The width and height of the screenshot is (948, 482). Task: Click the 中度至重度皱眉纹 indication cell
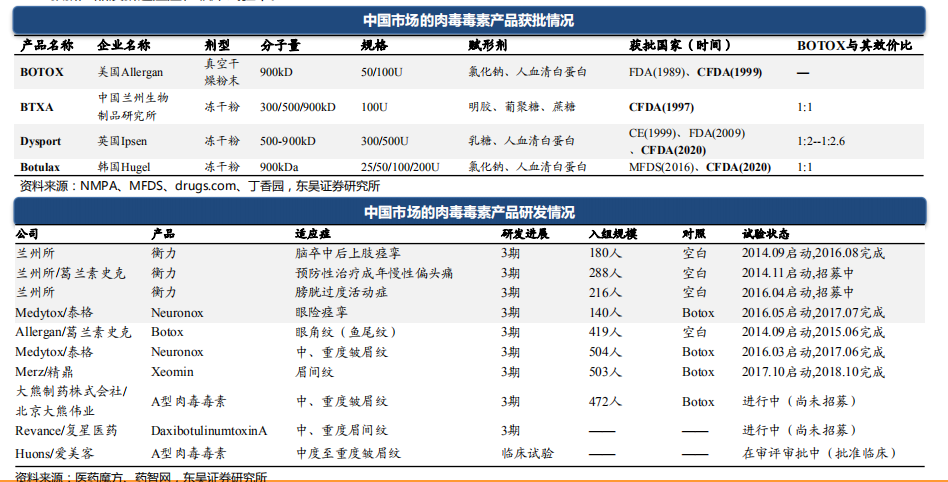click(348, 453)
